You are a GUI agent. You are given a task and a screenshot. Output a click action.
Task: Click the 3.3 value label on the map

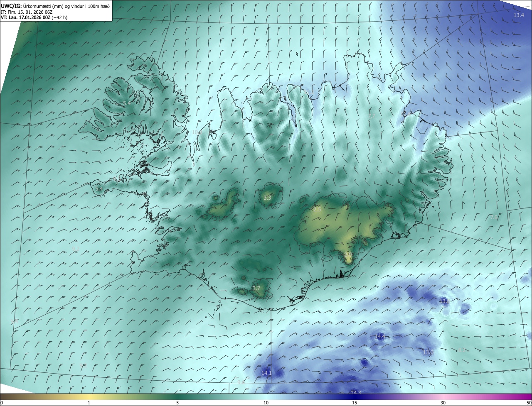point(267,198)
